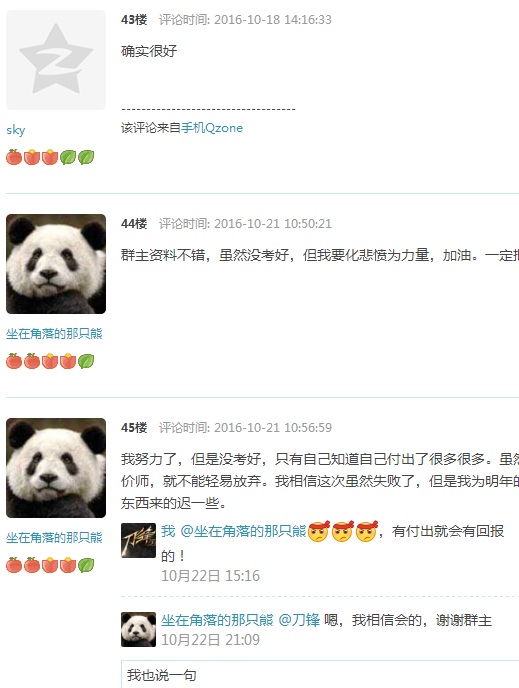Click level fruit icons under floor 44 user
Image resolution: width=519 pixels, height=688 pixels.
pyautogui.click(x=50, y=361)
